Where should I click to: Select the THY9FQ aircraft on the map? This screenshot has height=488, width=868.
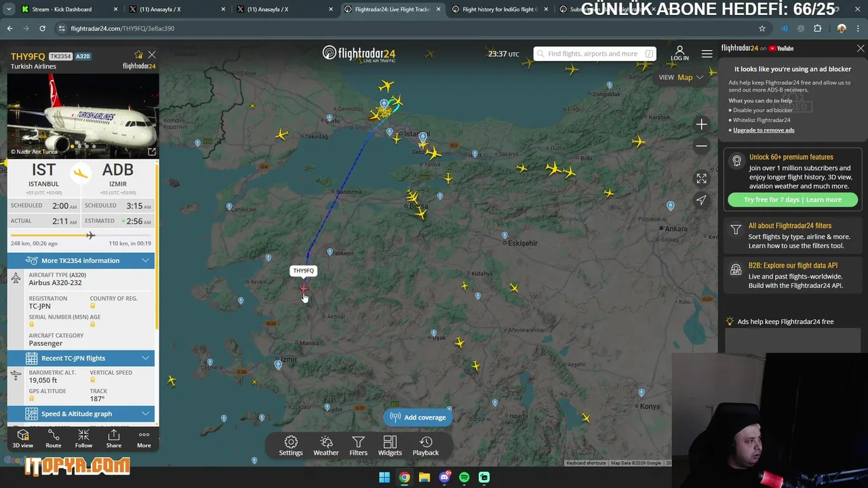[303, 289]
